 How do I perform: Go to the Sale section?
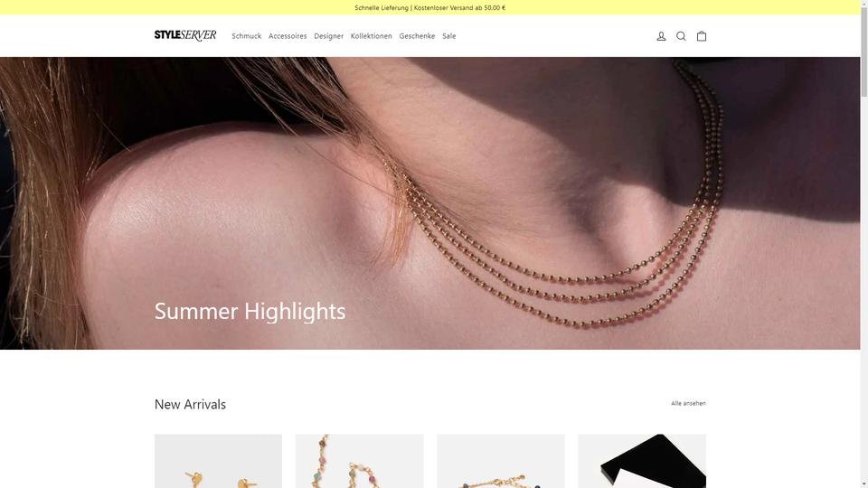pos(449,36)
